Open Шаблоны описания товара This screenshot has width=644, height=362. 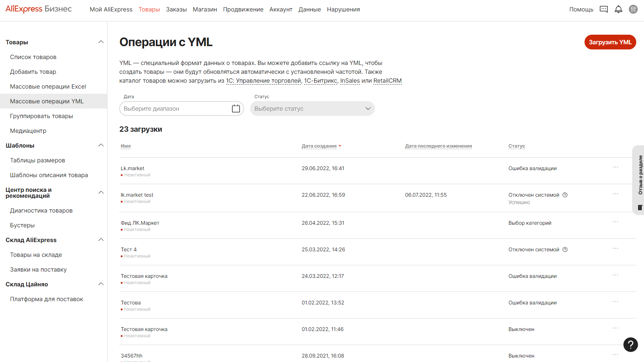(x=49, y=175)
